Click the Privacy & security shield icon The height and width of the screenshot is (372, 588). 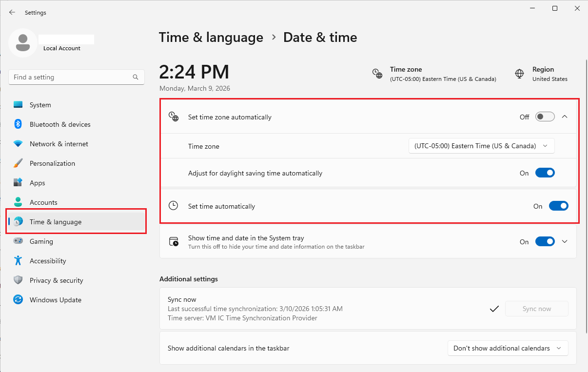pos(18,280)
